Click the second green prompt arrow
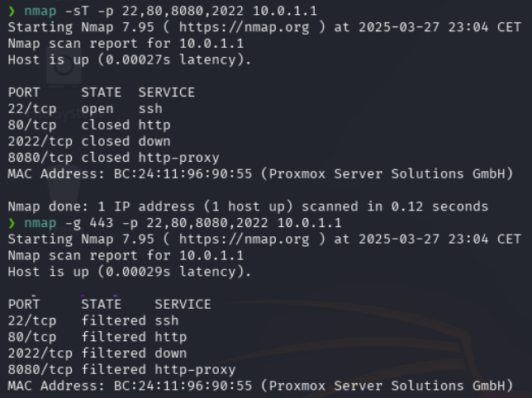 pyautogui.click(x=12, y=224)
